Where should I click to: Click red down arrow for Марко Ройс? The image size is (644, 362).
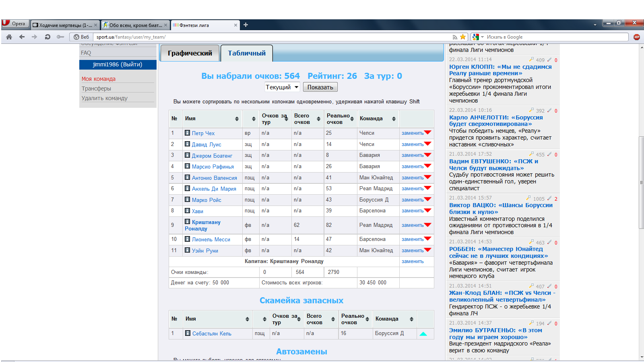point(428,200)
